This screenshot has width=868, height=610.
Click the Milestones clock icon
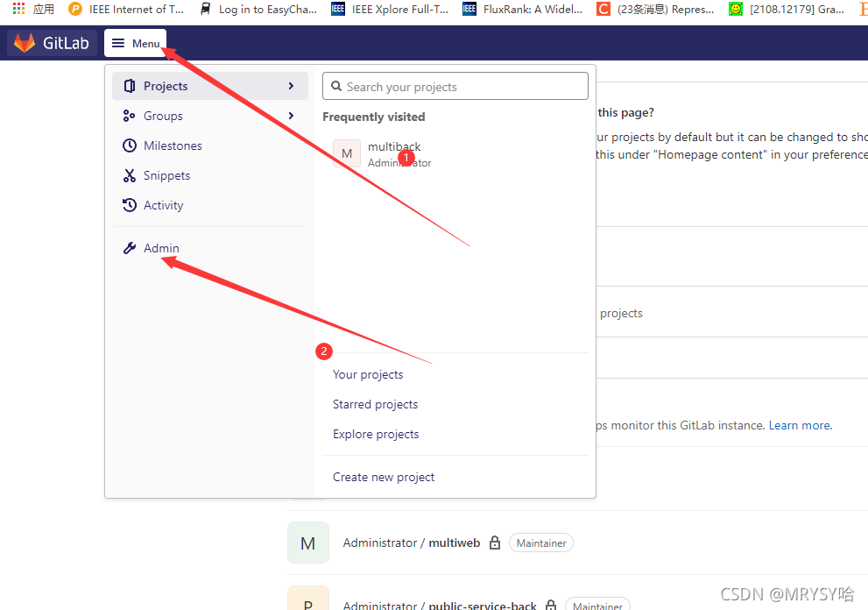click(130, 145)
